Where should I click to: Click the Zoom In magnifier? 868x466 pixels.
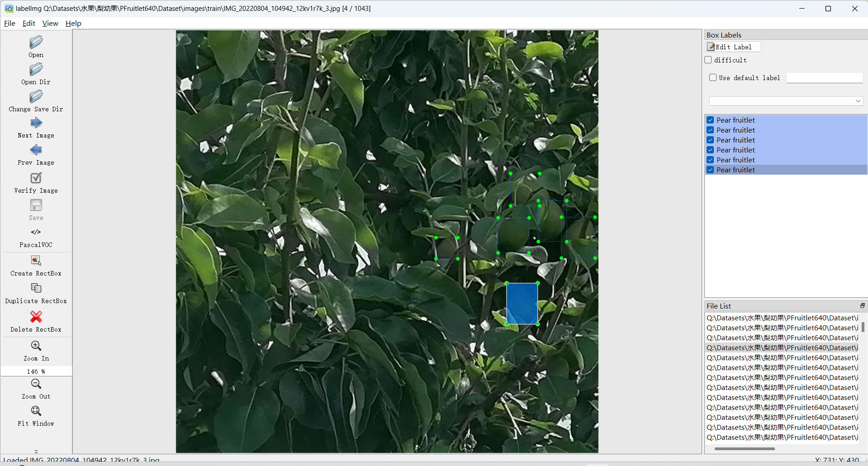36,346
